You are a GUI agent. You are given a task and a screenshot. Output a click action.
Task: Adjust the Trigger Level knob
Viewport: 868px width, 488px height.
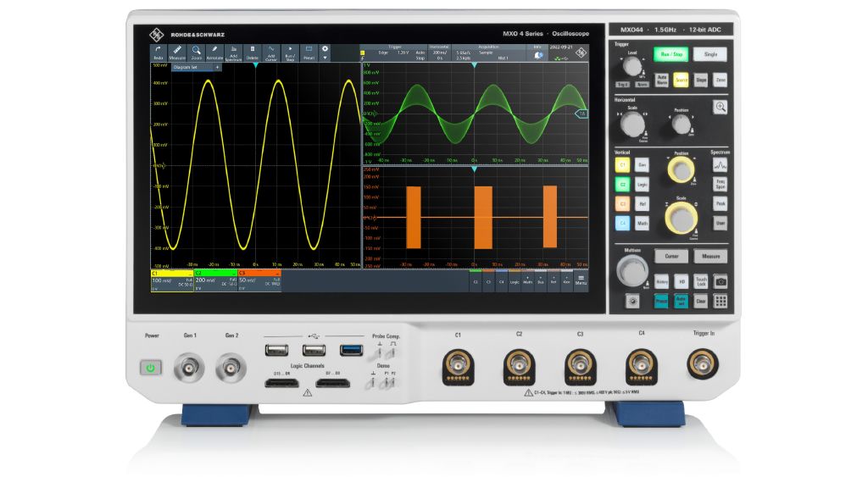tap(632, 66)
